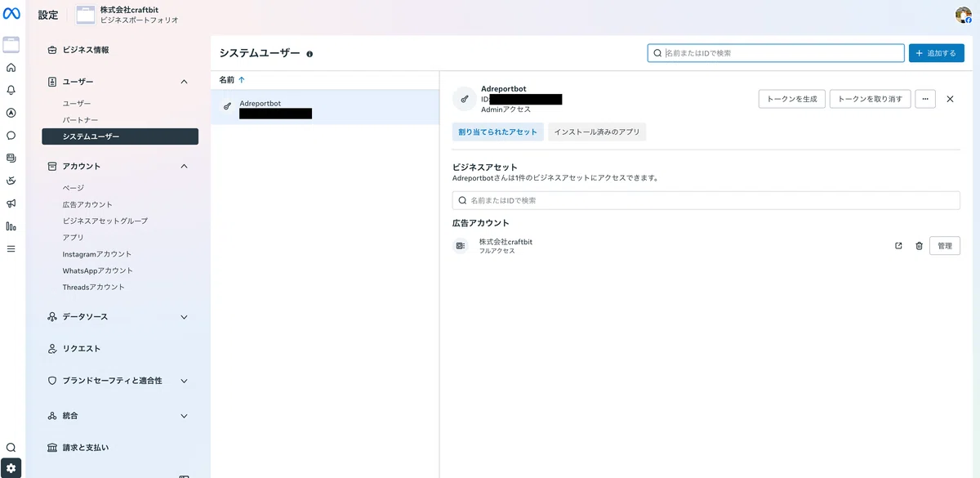Open WhatsAppアカウント menu item

point(98,270)
